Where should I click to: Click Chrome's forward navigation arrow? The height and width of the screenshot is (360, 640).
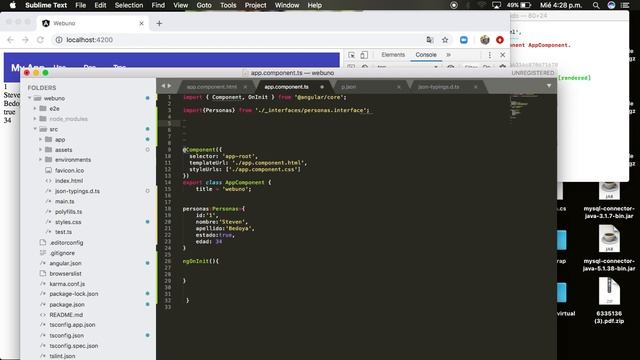25,40
